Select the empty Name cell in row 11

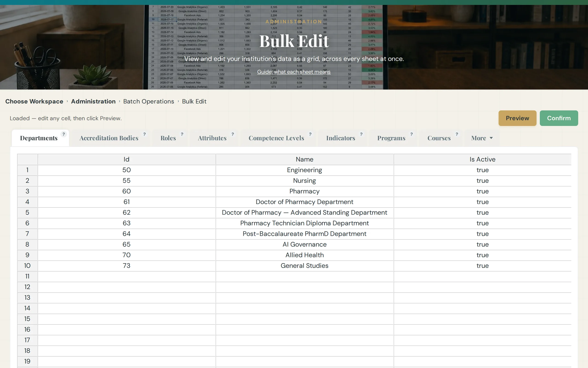point(304,276)
